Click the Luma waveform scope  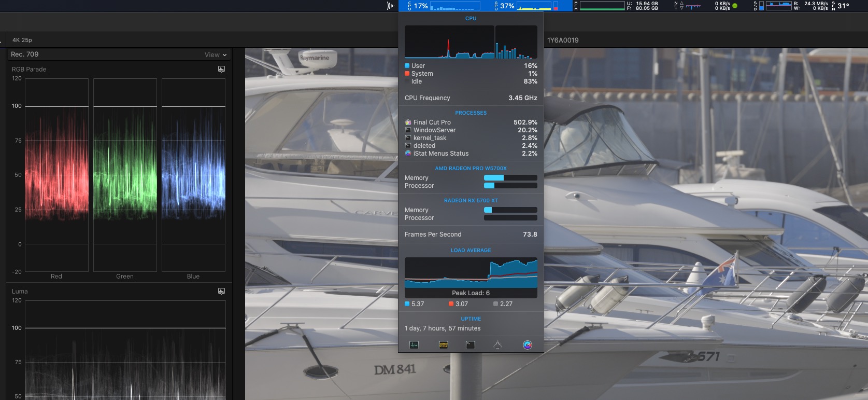tap(125, 350)
